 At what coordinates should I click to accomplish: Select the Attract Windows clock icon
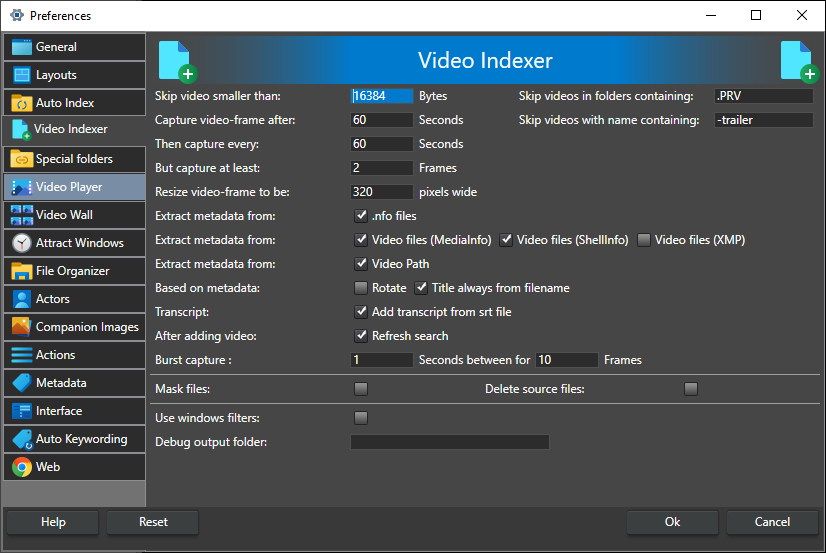(x=21, y=243)
